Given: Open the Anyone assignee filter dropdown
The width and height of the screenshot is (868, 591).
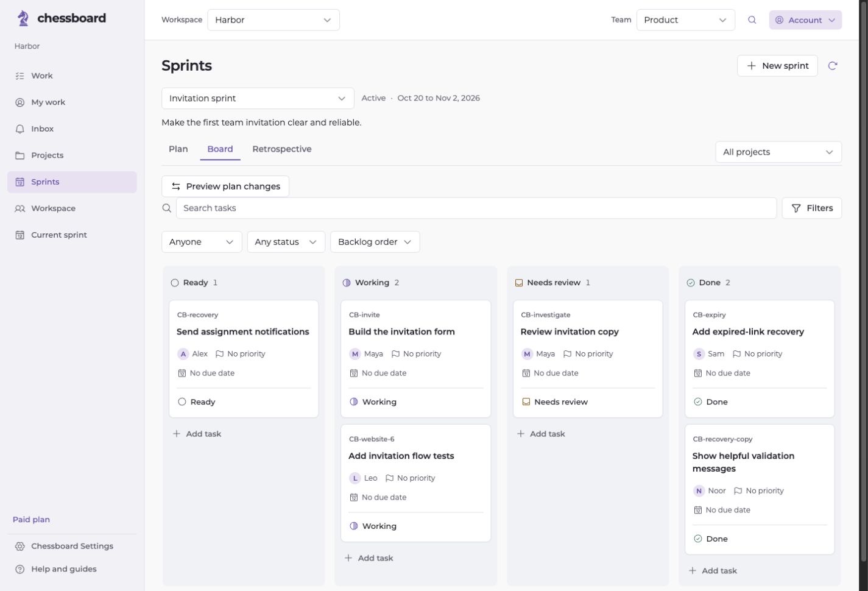Looking at the screenshot, I should 202,242.
